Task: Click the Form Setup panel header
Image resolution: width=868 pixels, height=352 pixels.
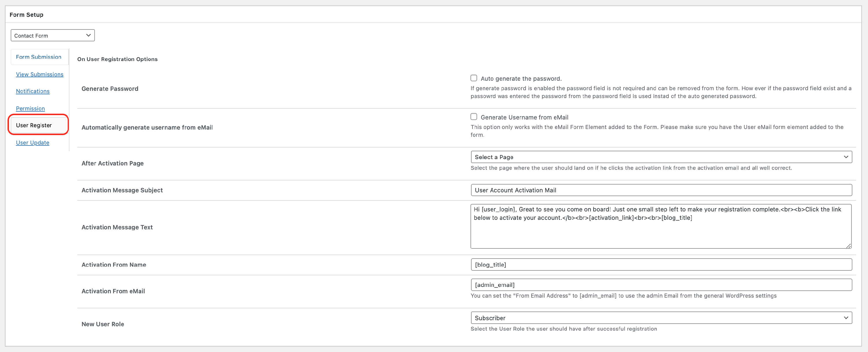Action: click(x=26, y=14)
